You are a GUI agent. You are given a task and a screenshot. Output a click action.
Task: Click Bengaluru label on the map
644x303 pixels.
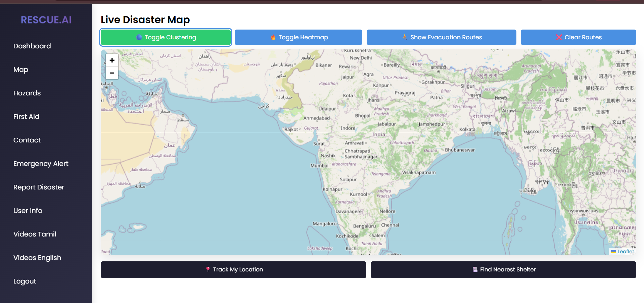365,226
